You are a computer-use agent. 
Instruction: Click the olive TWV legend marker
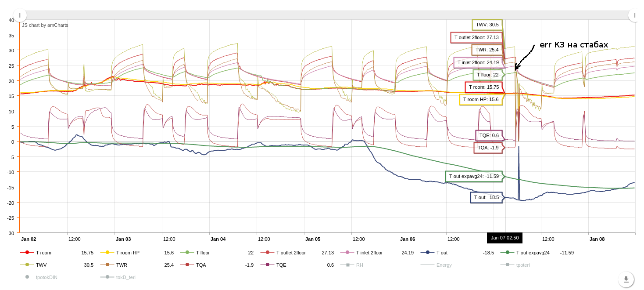click(27, 265)
